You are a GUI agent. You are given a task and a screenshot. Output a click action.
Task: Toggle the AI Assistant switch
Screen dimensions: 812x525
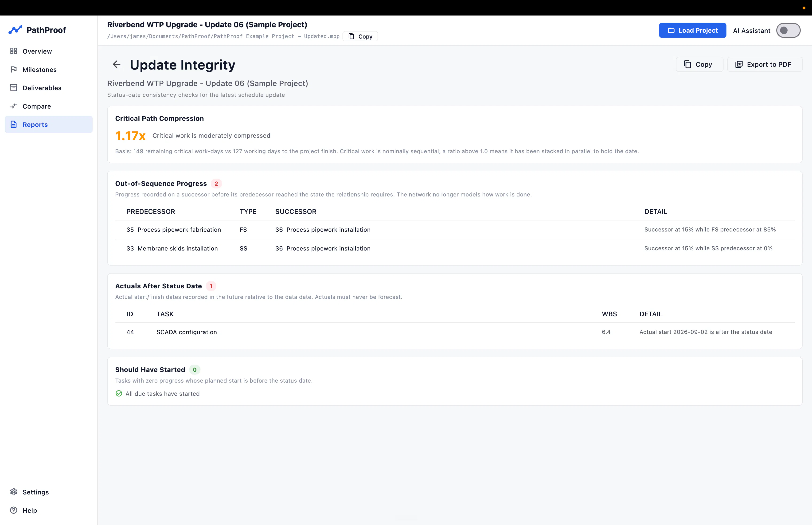788,30
